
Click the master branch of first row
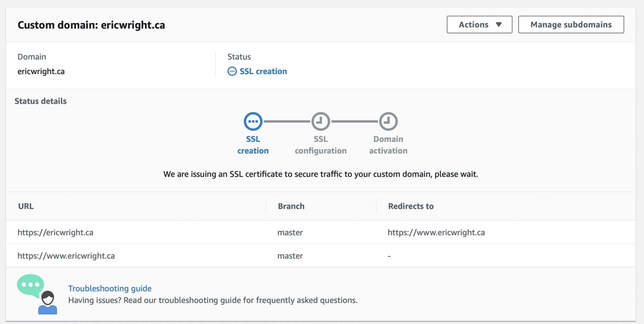pyautogui.click(x=290, y=232)
